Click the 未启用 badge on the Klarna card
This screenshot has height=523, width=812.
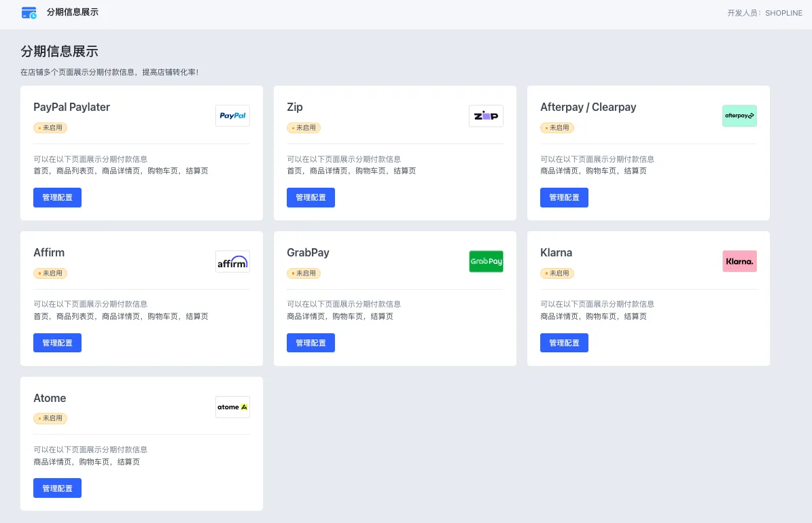pyautogui.click(x=557, y=273)
